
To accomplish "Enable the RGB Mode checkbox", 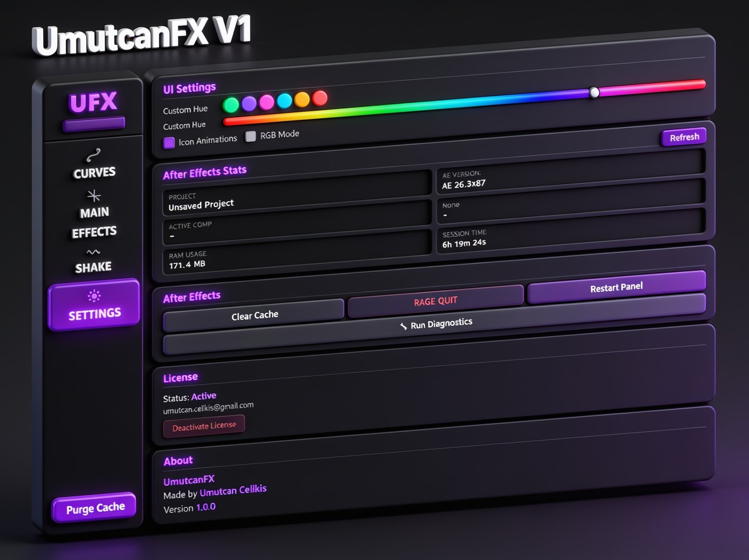I will [x=250, y=136].
